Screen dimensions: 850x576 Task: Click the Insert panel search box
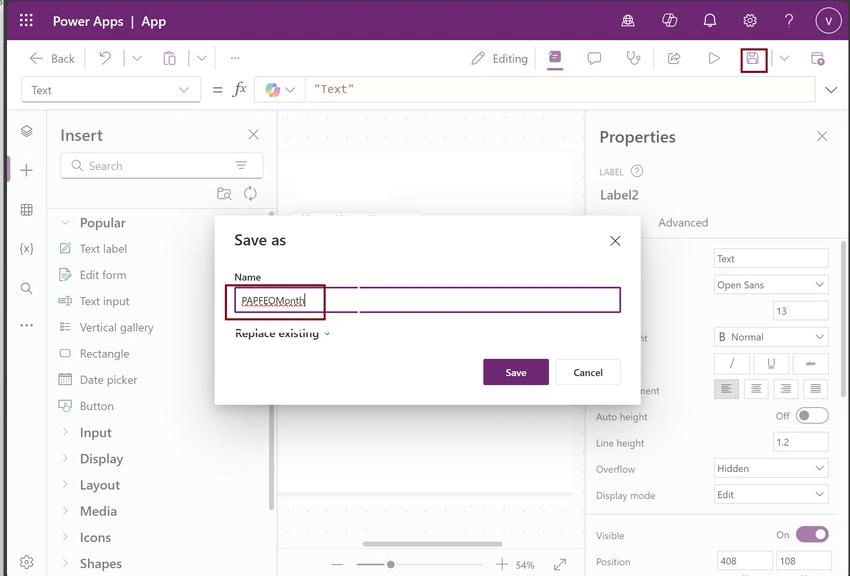(x=162, y=166)
